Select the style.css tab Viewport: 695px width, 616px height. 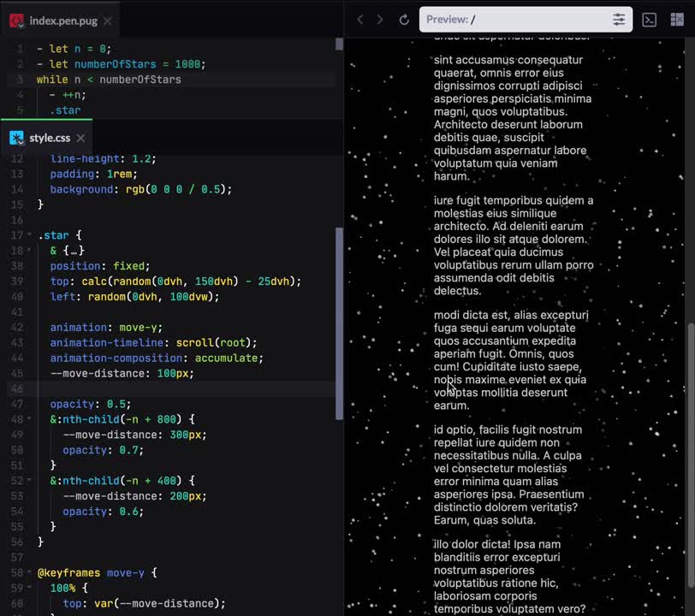tap(50, 138)
